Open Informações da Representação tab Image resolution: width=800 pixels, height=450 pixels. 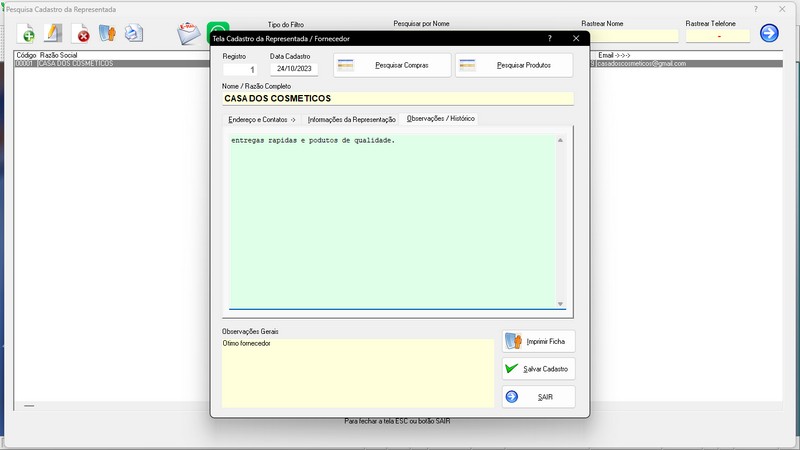351,119
